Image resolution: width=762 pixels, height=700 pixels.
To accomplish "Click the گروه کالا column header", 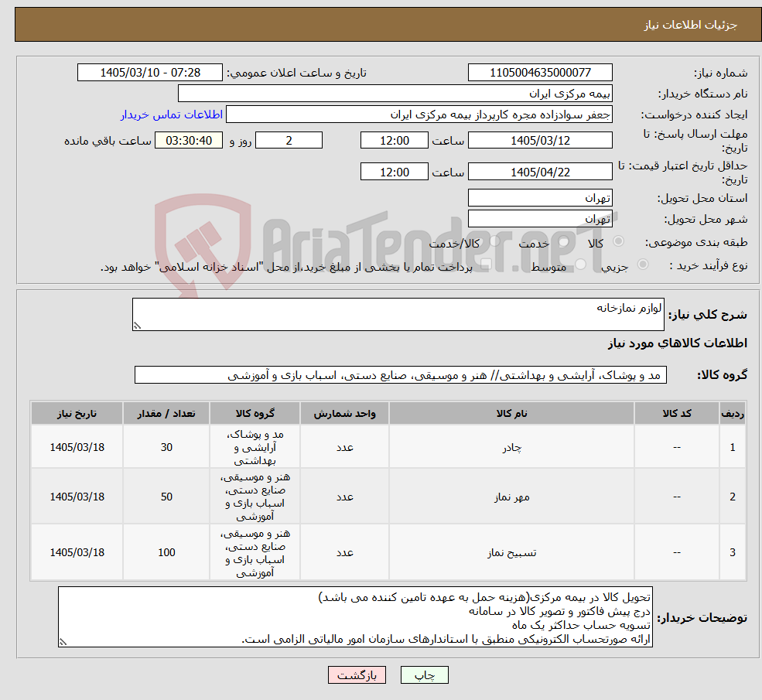I will pos(255,413).
